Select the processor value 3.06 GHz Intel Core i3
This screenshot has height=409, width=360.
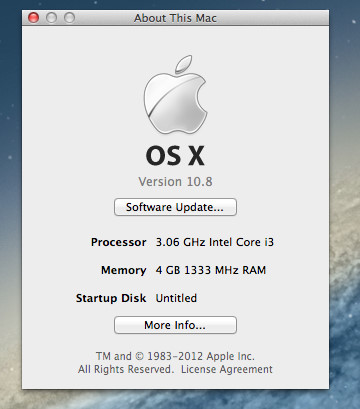tap(215, 242)
